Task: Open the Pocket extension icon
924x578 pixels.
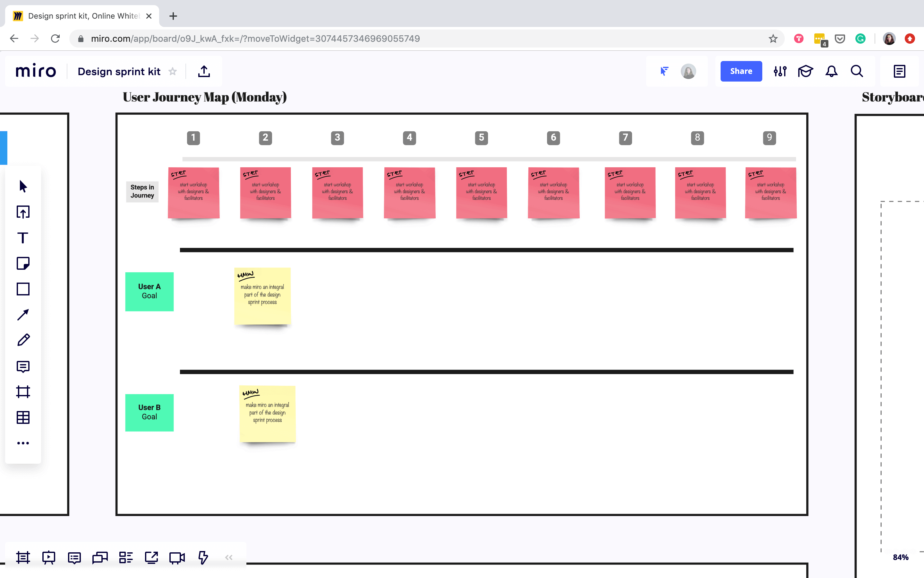Action: click(x=840, y=39)
